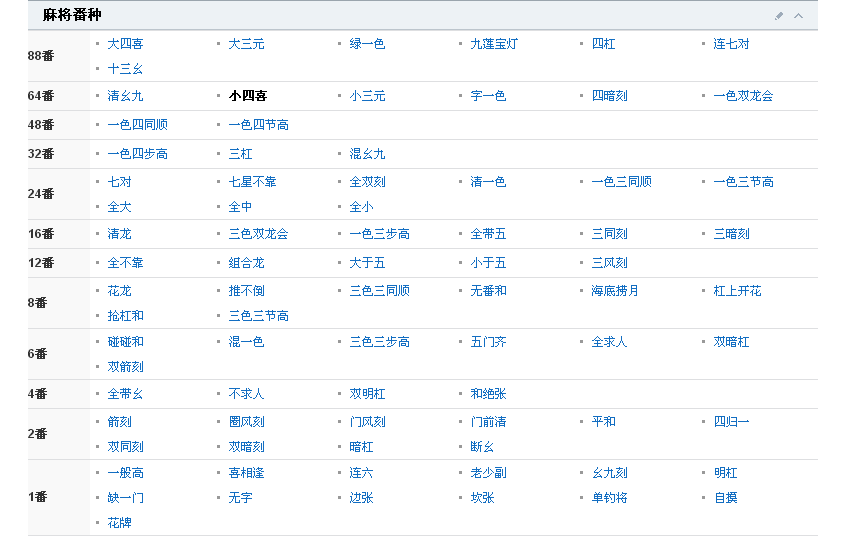847x536 pixels.
Task: Open the 碰碰和 link
Action: pyautogui.click(x=125, y=342)
